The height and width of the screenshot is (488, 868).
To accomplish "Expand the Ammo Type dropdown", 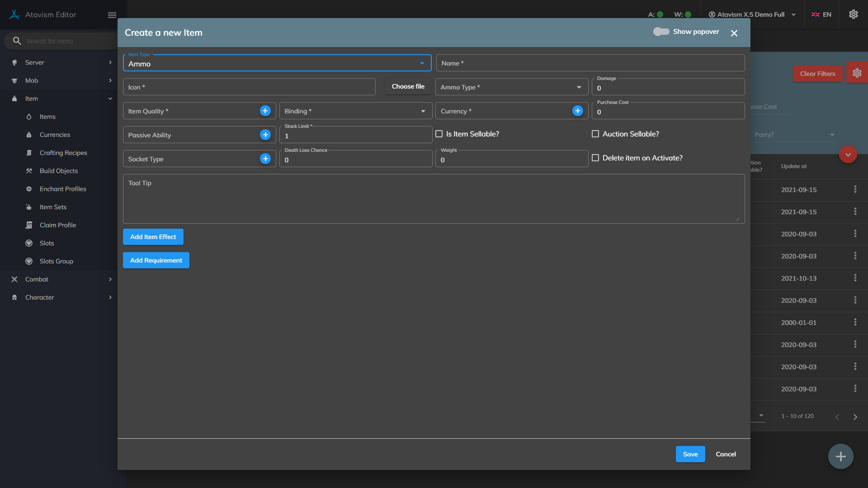I will point(511,87).
